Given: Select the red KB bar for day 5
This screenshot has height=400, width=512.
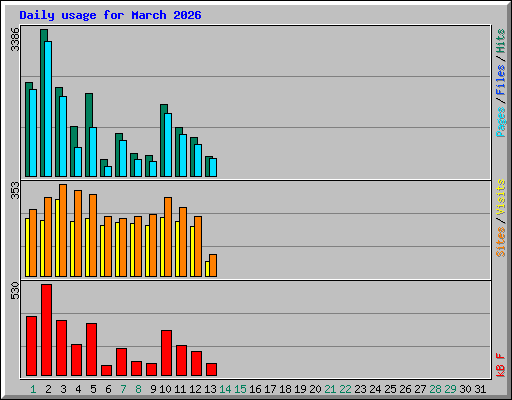Looking at the screenshot, I should pyautogui.click(x=91, y=349).
